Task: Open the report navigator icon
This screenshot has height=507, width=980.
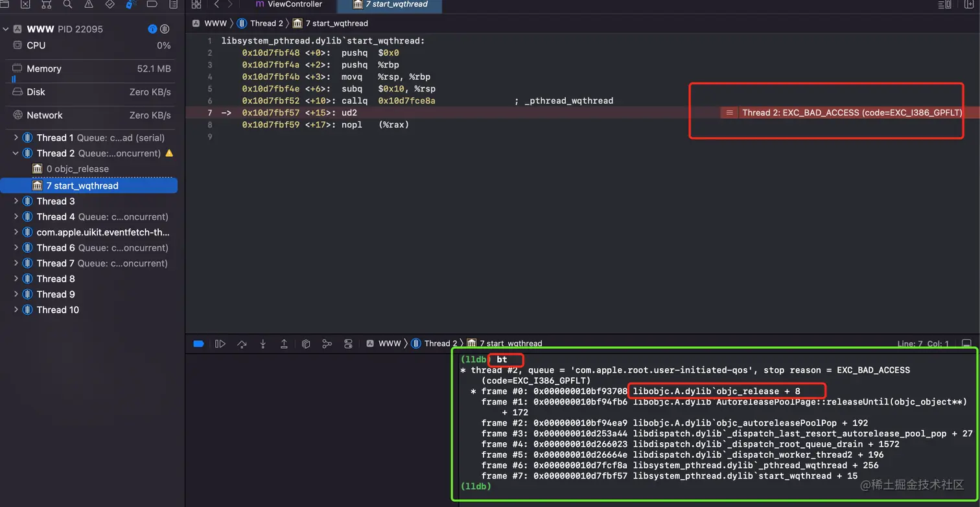Action: 173,5
